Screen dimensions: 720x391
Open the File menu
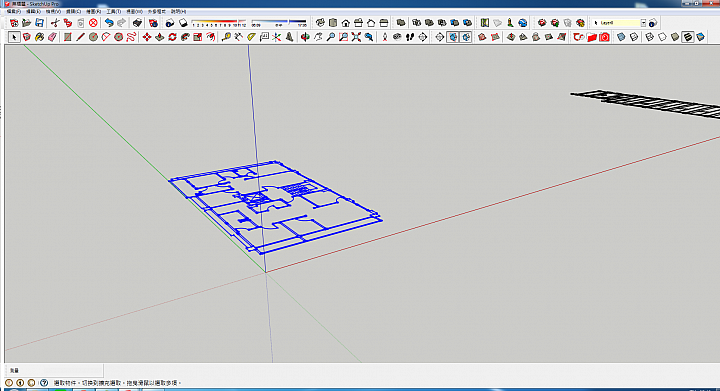click(13, 11)
